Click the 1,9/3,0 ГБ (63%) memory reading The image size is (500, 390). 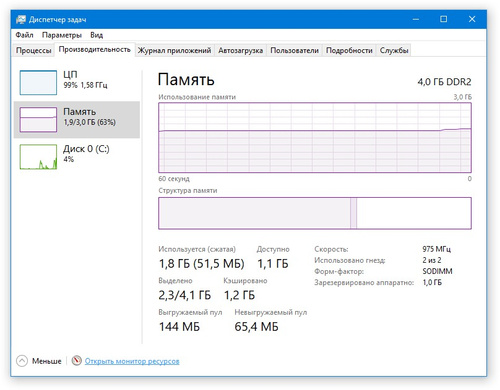90,122
